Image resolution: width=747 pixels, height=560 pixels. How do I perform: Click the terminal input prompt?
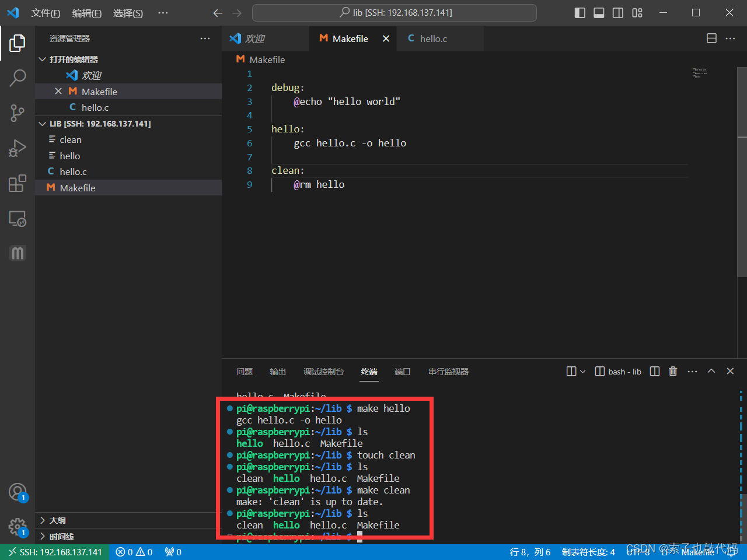pyautogui.click(x=359, y=537)
